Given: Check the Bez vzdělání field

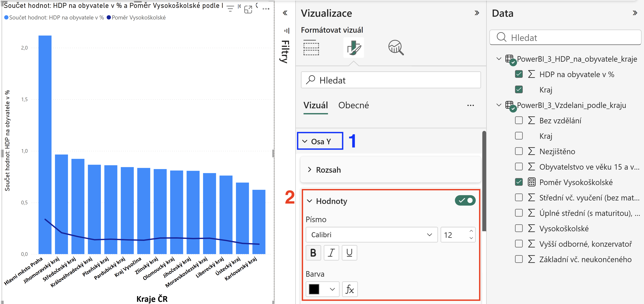Looking at the screenshot, I should point(519,120).
